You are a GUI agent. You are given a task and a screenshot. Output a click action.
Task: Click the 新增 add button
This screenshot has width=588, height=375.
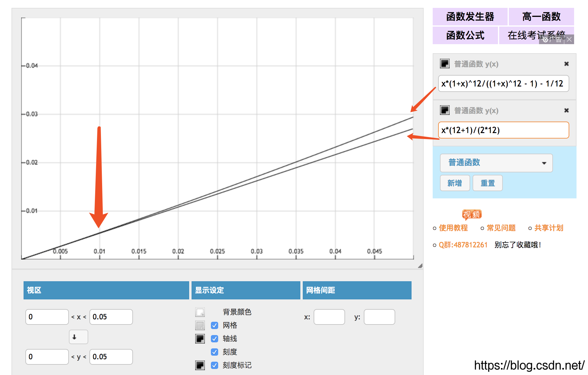(x=455, y=183)
